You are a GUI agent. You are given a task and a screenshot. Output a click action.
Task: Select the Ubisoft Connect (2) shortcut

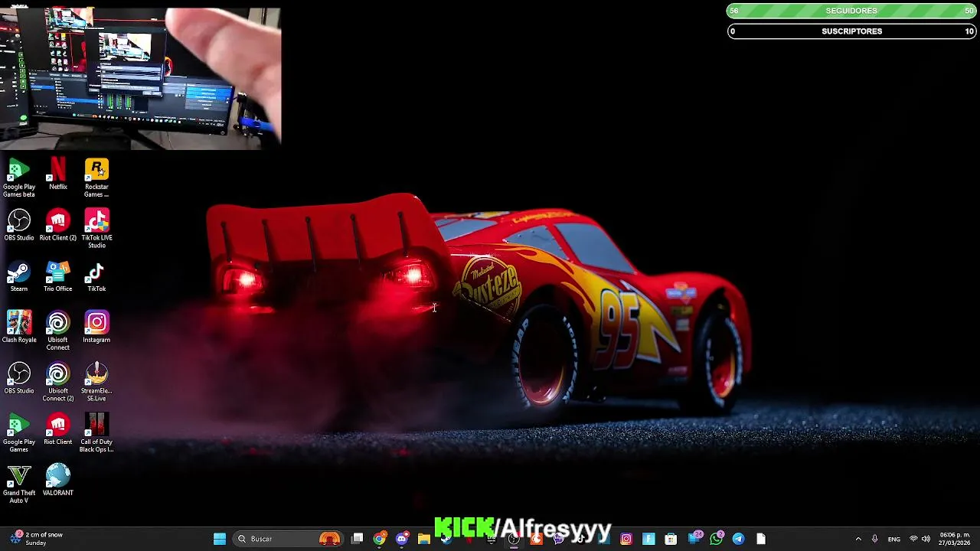[x=58, y=382]
